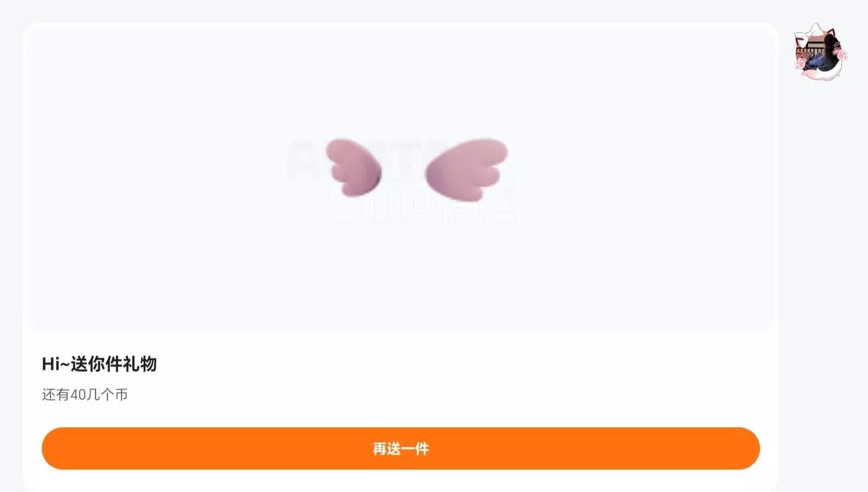Click the pink paw on avatar's lower left
This screenshot has width=868, height=492.
[801, 65]
